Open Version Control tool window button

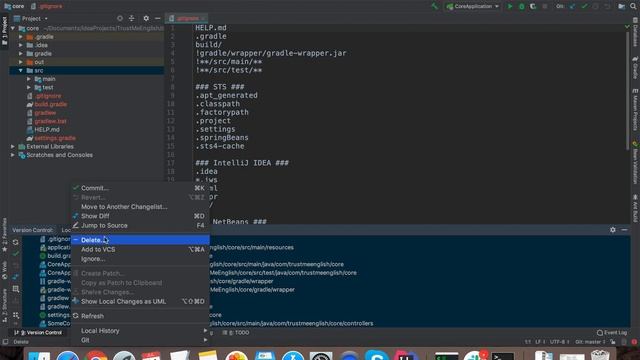point(38,333)
